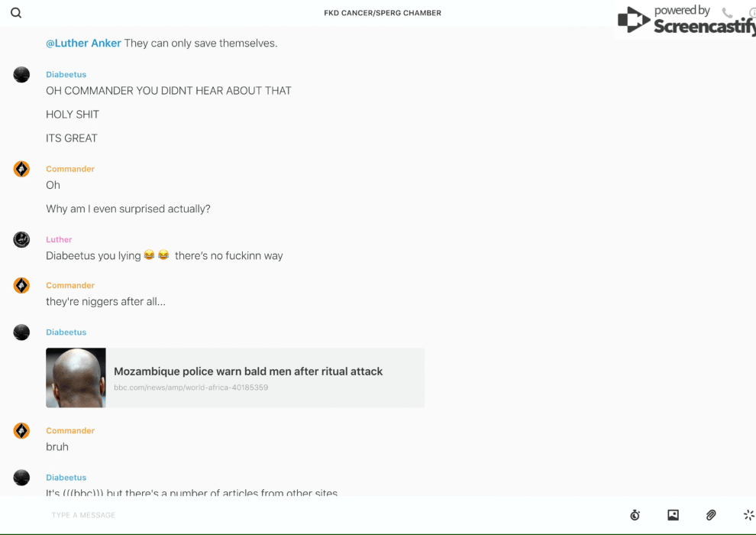Attach a file with the paperclip icon
Viewport: 756px width, 535px height.
[x=711, y=515]
